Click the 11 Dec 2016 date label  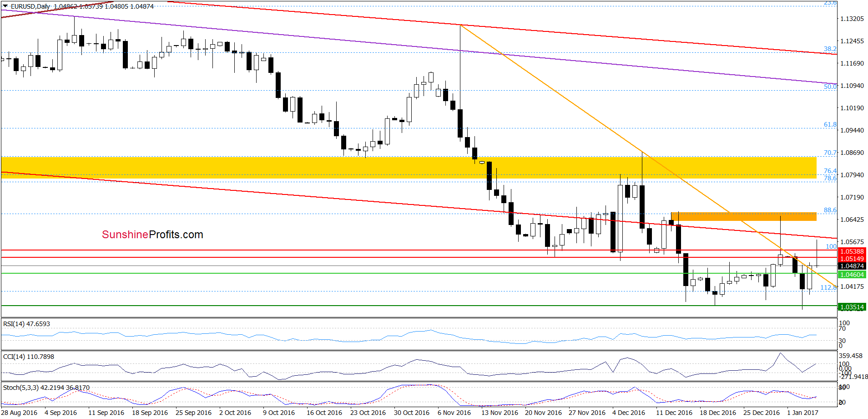click(x=674, y=413)
